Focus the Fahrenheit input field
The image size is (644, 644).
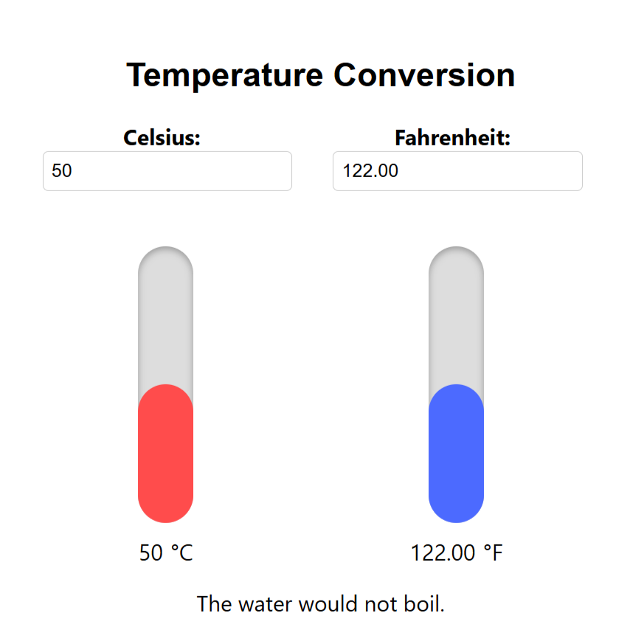[457, 171]
